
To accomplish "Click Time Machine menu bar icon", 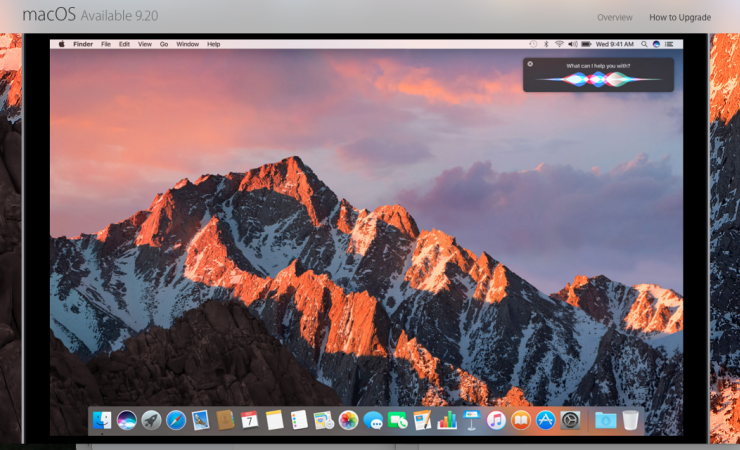I will click(533, 44).
